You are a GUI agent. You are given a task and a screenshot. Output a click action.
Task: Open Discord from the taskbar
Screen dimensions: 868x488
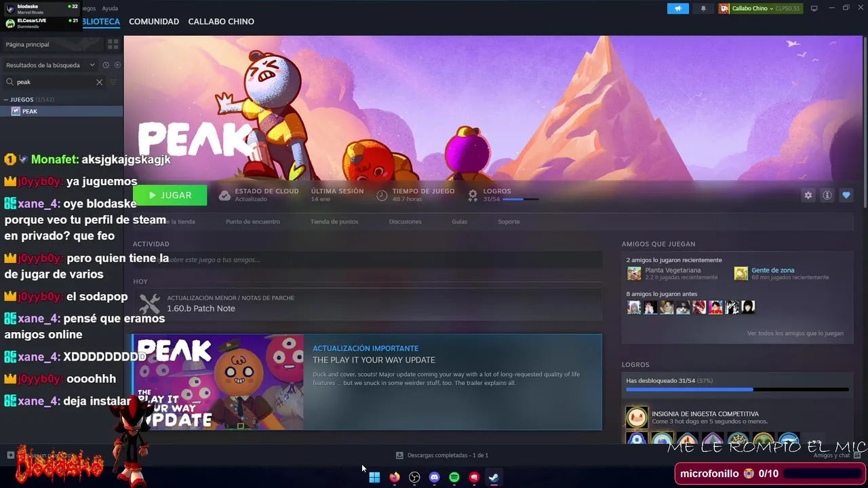pyautogui.click(x=435, y=477)
